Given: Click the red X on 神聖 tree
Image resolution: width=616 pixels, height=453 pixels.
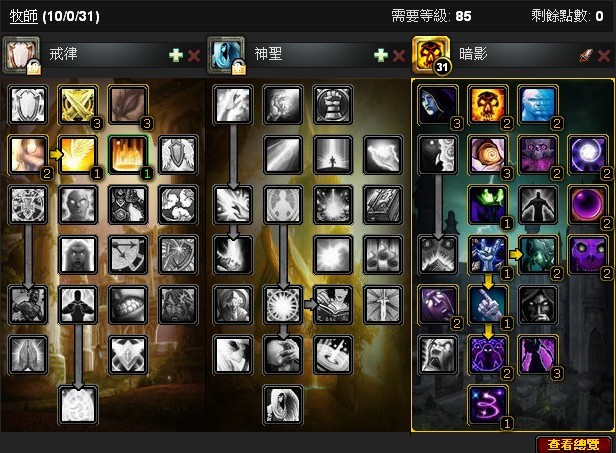Looking at the screenshot, I should coord(399,55).
